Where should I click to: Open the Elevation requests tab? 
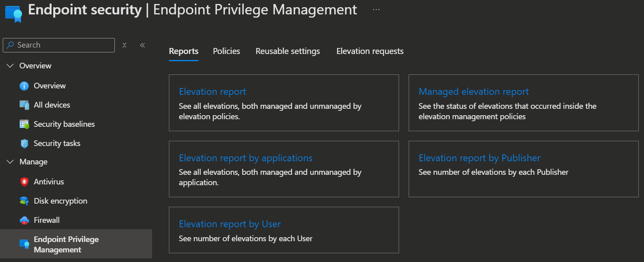370,51
